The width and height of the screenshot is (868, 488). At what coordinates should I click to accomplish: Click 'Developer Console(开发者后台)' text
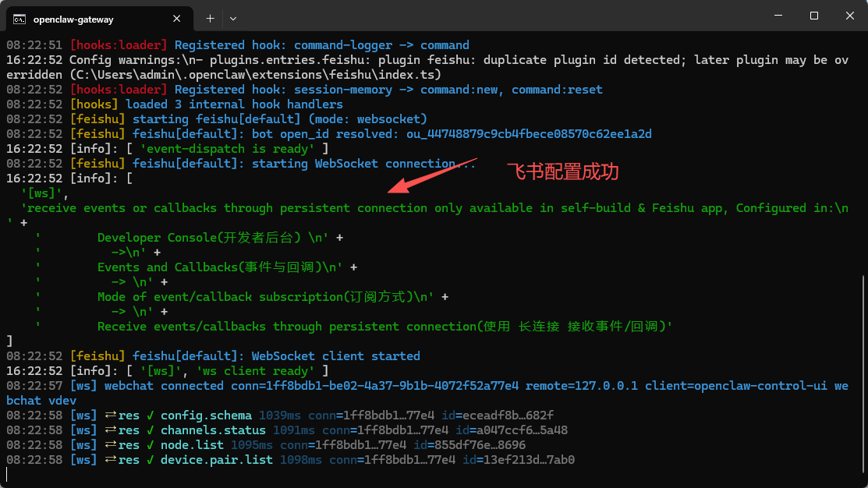coord(199,238)
